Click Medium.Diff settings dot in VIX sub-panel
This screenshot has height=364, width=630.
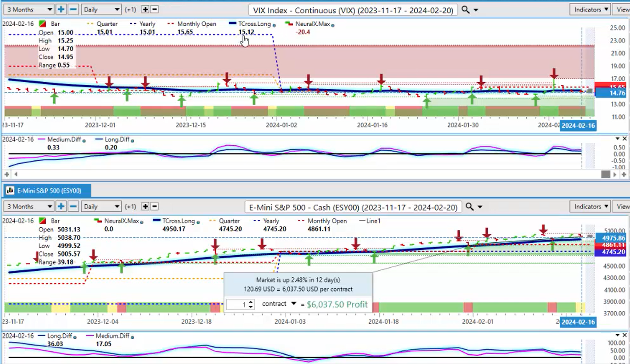(84, 141)
